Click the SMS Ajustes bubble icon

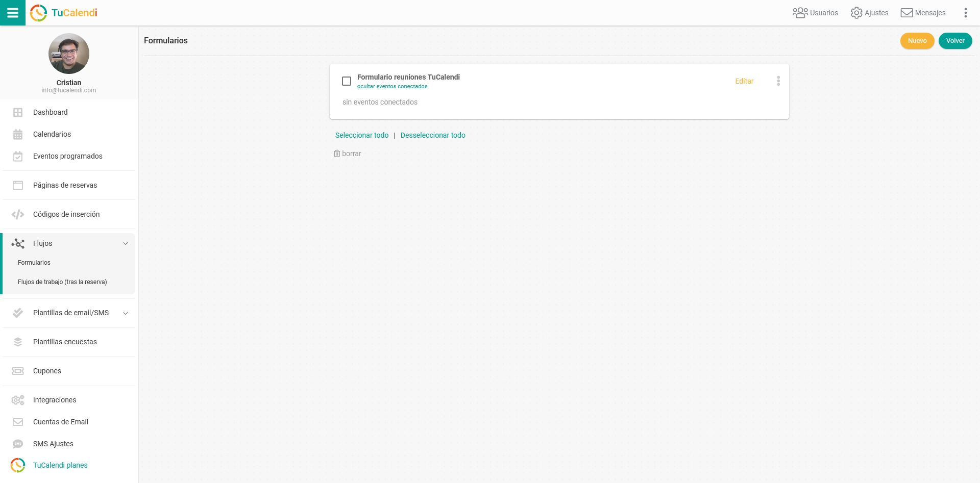[18, 444]
